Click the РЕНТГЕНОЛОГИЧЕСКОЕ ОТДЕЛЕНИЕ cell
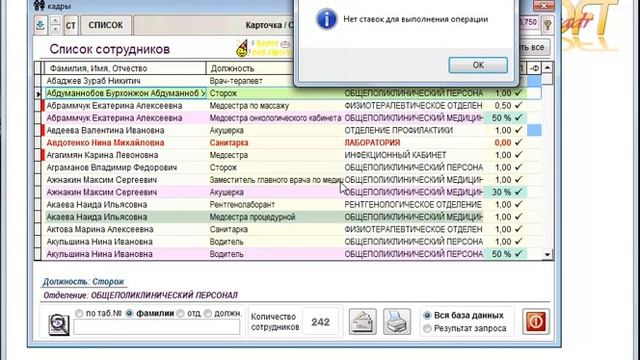 click(x=413, y=204)
